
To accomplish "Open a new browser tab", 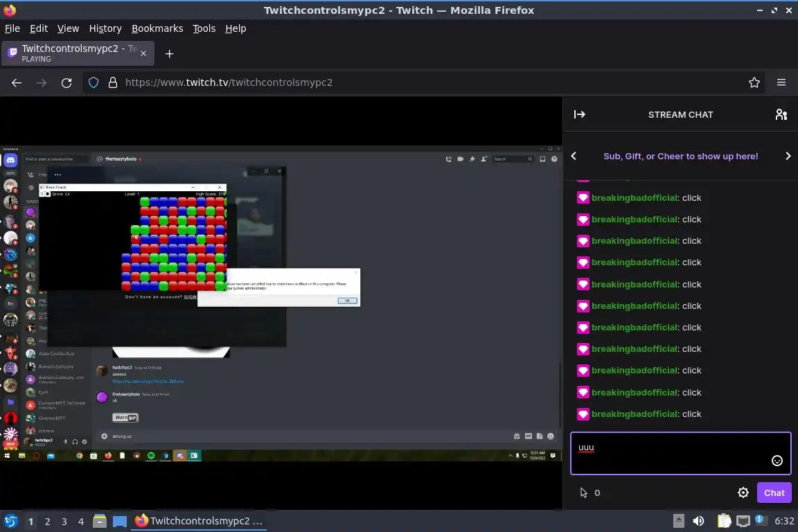I will point(170,54).
